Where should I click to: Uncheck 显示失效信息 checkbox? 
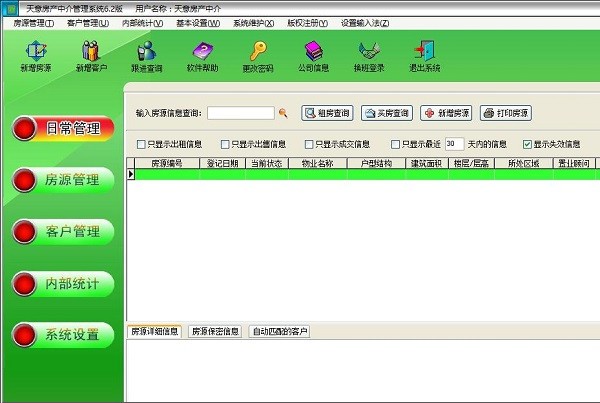coord(527,144)
